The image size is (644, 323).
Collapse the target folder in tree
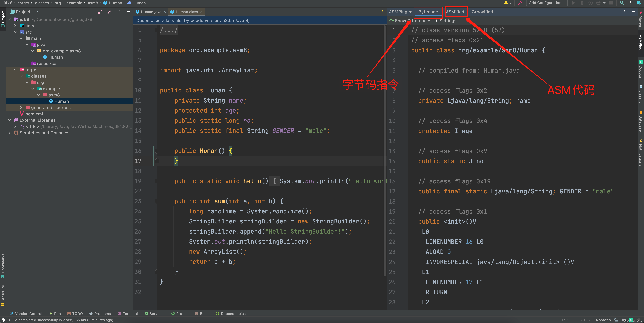15,70
